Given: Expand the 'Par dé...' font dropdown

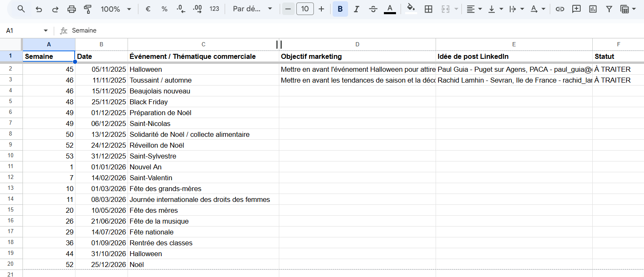Looking at the screenshot, I should pos(253,9).
